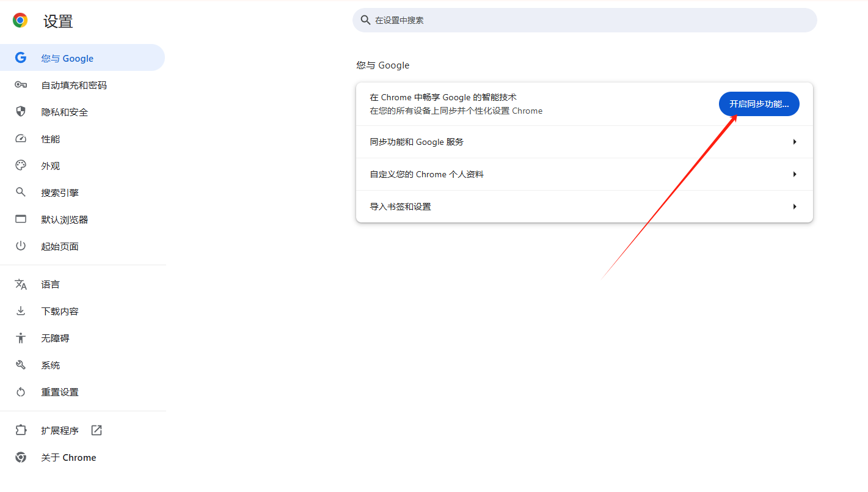Screen dimensions: 868x492
Task: Open 下载内容 settings
Action: coord(82,311)
